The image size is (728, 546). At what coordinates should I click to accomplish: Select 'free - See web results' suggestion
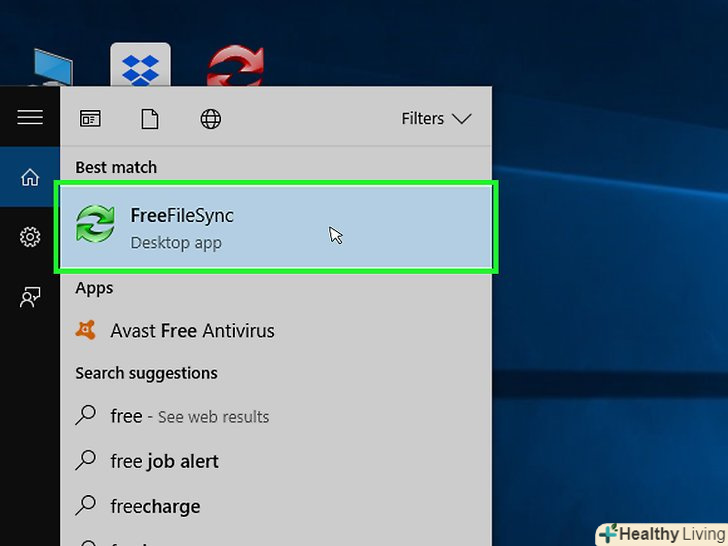point(276,416)
